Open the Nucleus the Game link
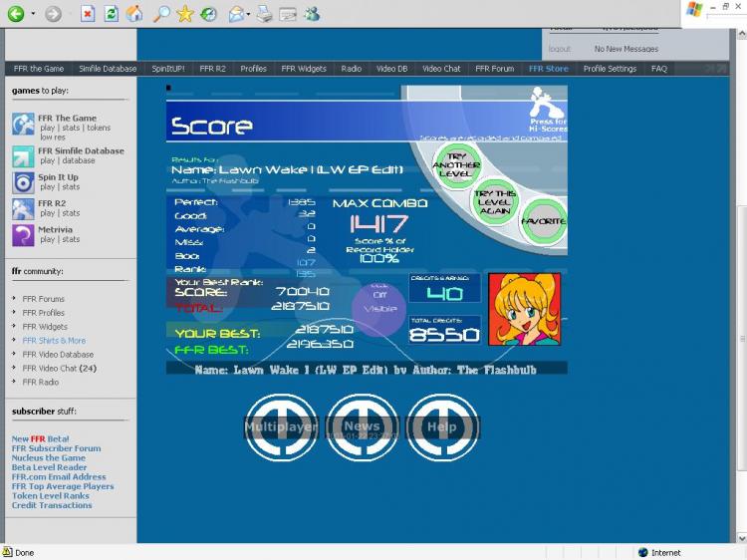This screenshot has width=747, height=560. (49, 458)
